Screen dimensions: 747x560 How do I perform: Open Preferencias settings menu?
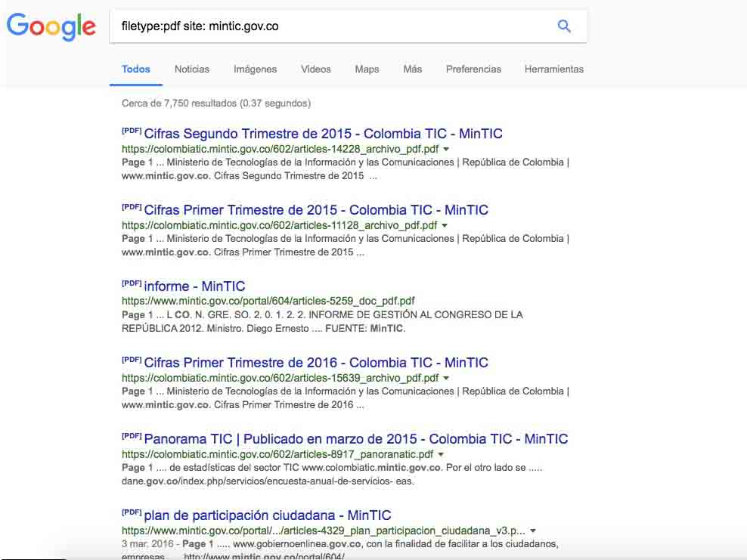click(x=473, y=69)
